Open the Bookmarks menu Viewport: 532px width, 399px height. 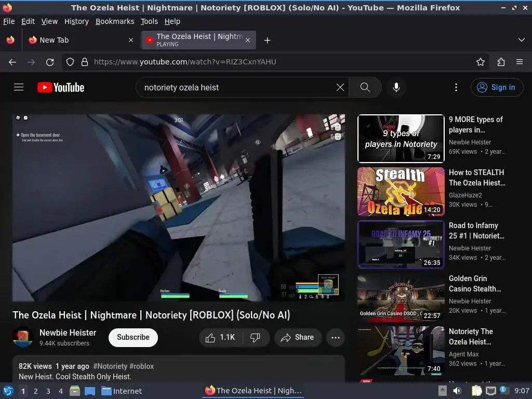click(115, 21)
